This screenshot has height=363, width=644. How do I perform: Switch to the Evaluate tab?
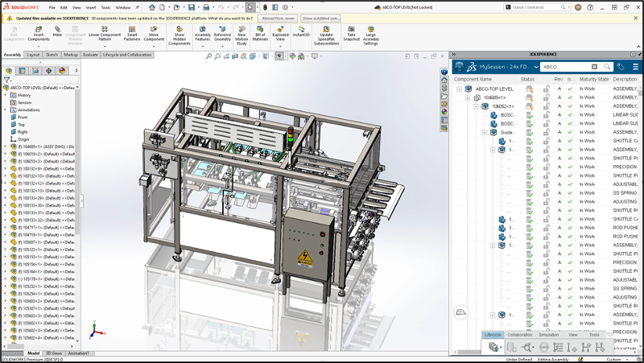(91, 55)
